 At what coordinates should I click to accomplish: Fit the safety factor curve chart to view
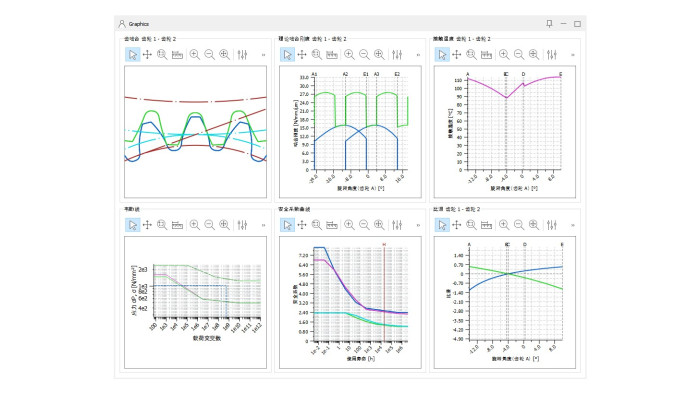pos(379,225)
